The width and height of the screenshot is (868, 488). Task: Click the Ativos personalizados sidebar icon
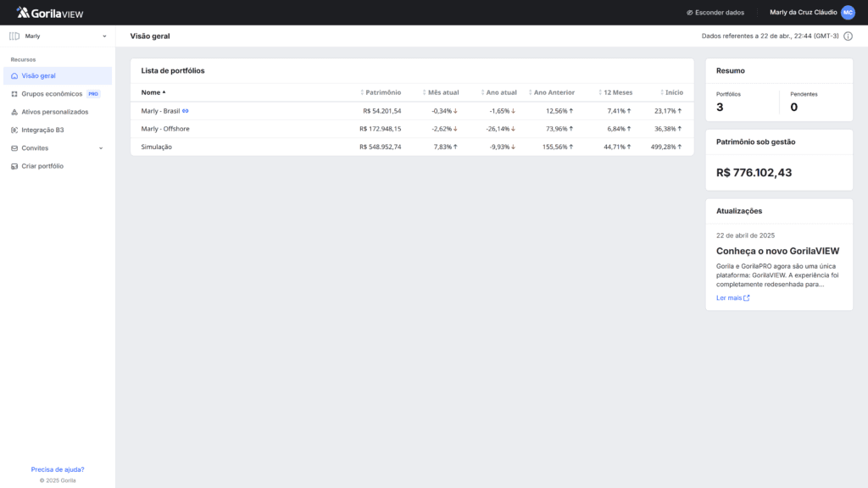pos(14,112)
